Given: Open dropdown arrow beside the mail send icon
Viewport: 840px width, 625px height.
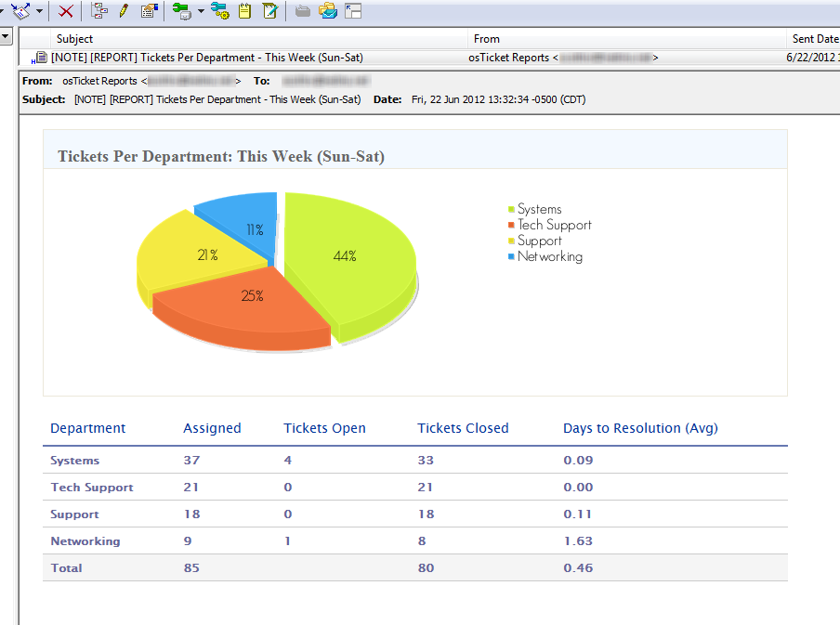Looking at the screenshot, I should click(39, 11).
